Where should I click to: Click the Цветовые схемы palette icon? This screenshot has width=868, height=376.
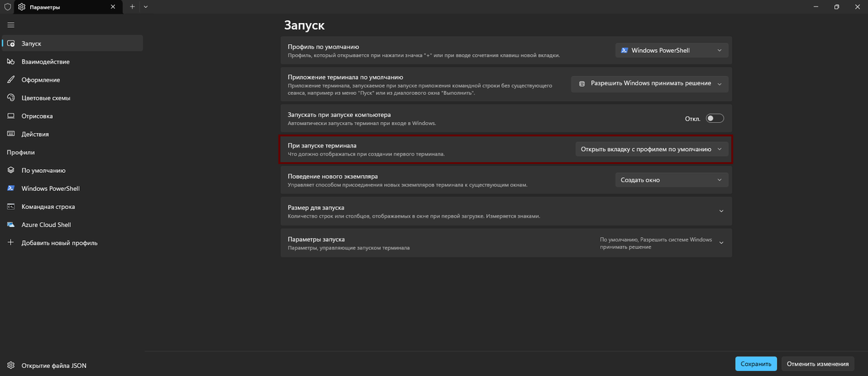coord(11,98)
